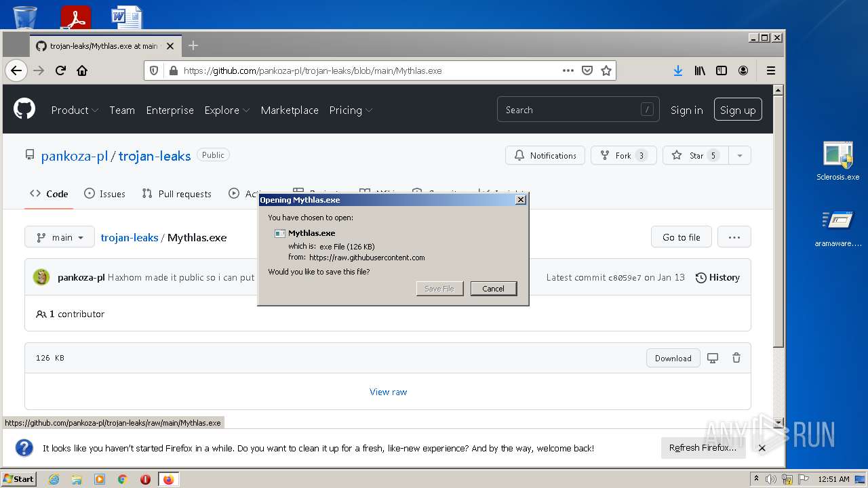
Task: Click the Sign in link
Action: coord(686,110)
